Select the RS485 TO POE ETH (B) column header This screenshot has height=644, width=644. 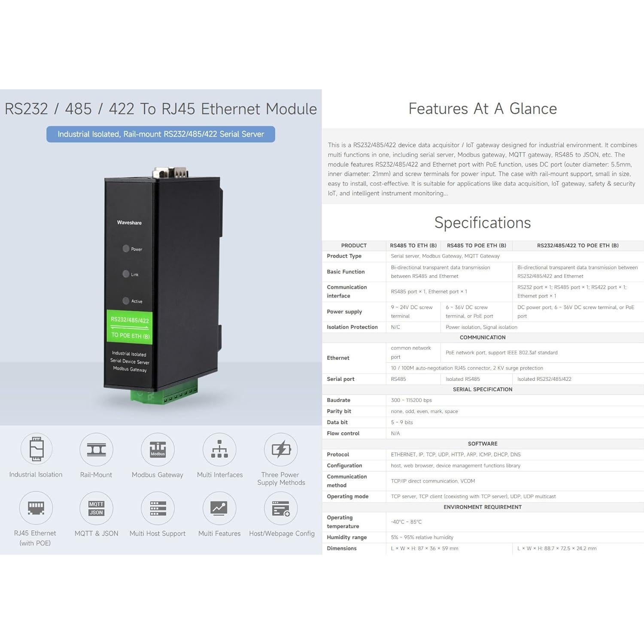point(477,245)
